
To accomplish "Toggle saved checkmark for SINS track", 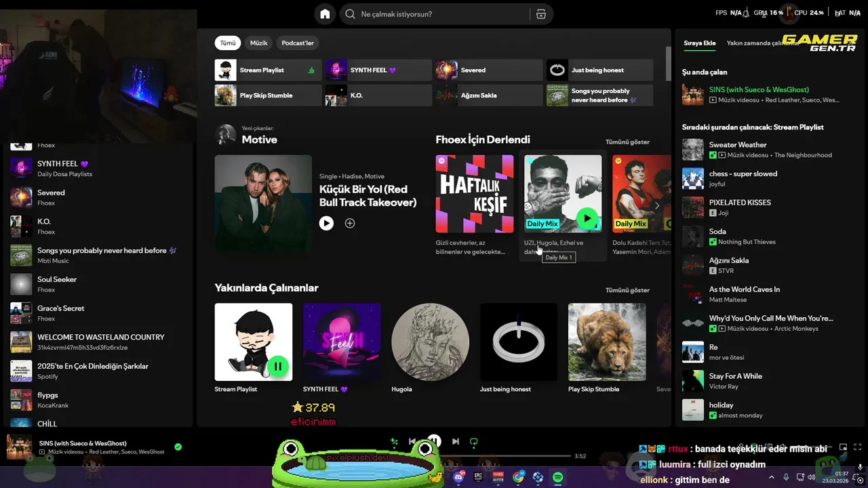I will [178, 447].
